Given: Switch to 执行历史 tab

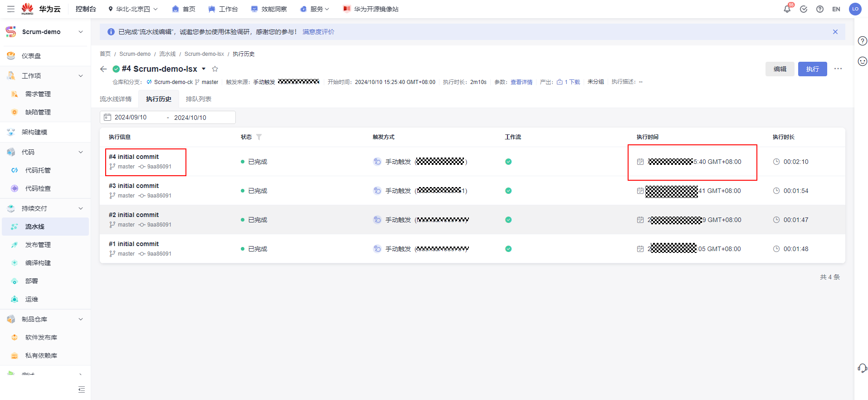Looking at the screenshot, I should [x=159, y=99].
